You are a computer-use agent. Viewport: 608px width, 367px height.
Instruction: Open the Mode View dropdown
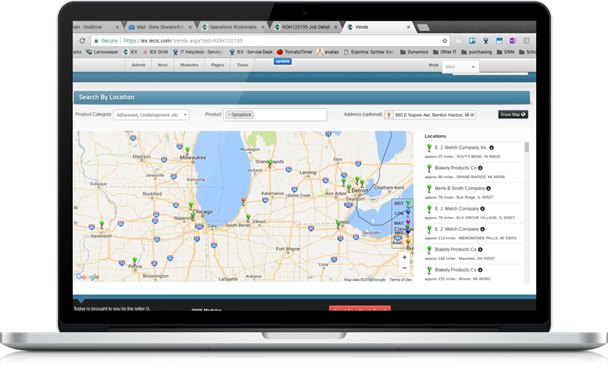[460, 67]
